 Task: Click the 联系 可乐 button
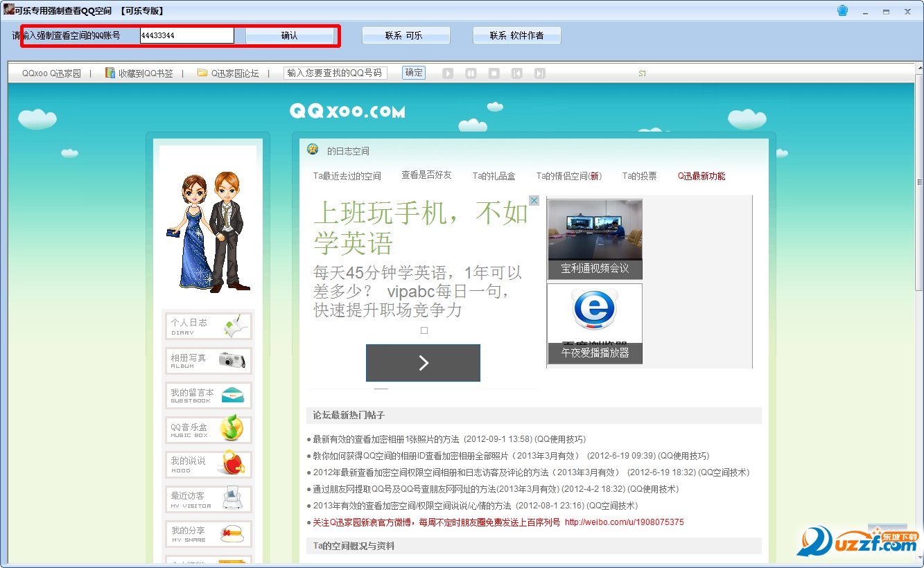pos(406,35)
